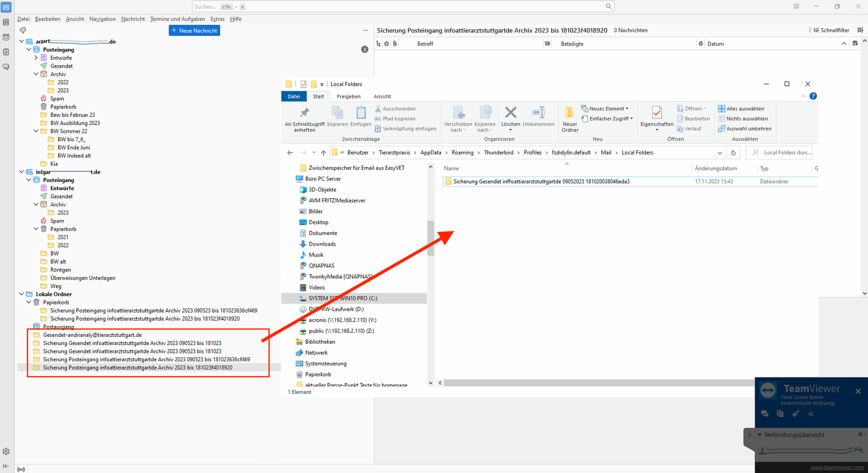
Task: Click the Explorer refresh icon
Action: point(733,153)
